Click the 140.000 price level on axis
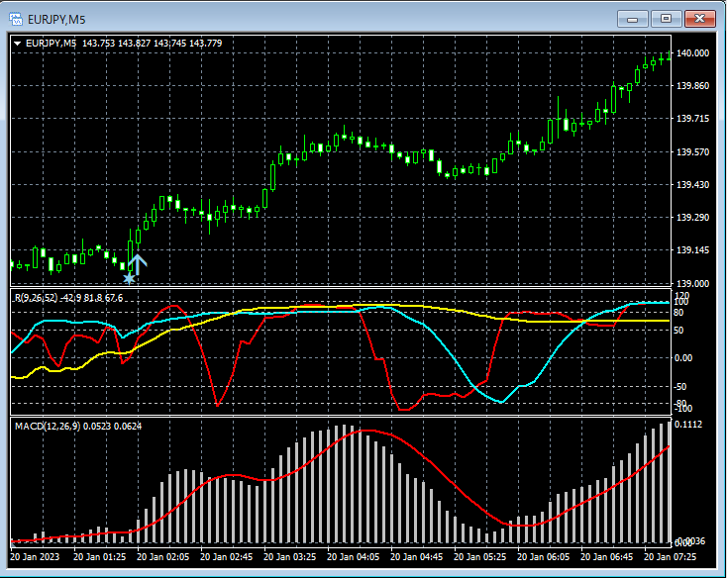Image resolution: width=728 pixels, height=578 pixels. click(691, 53)
